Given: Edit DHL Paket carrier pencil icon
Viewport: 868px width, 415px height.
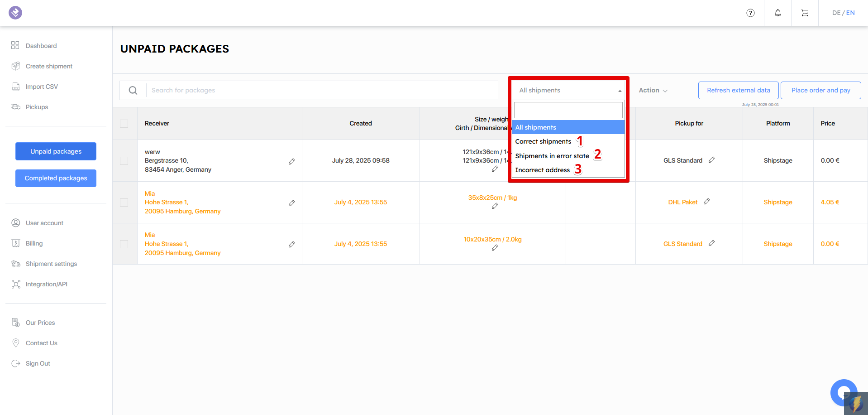Looking at the screenshot, I should point(706,202).
